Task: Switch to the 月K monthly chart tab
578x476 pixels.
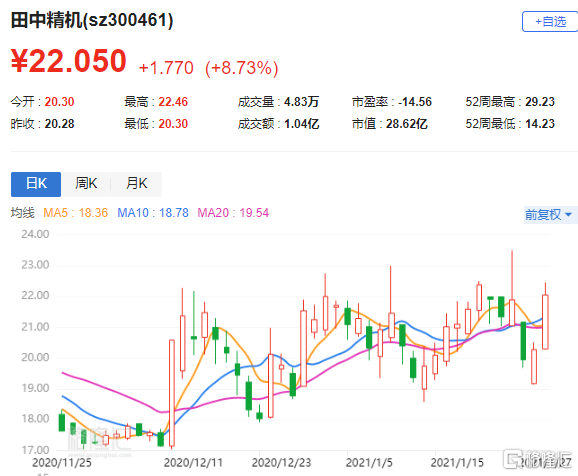Action: (136, 184)
